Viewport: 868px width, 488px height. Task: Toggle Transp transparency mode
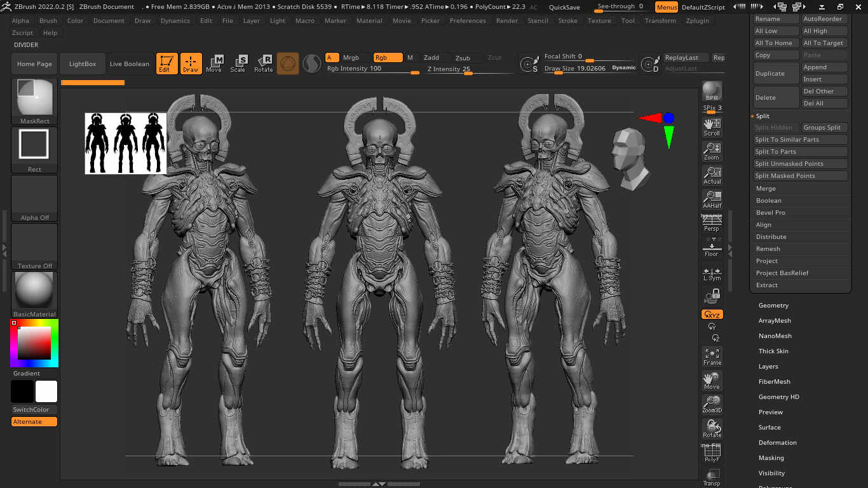point(712,478)
